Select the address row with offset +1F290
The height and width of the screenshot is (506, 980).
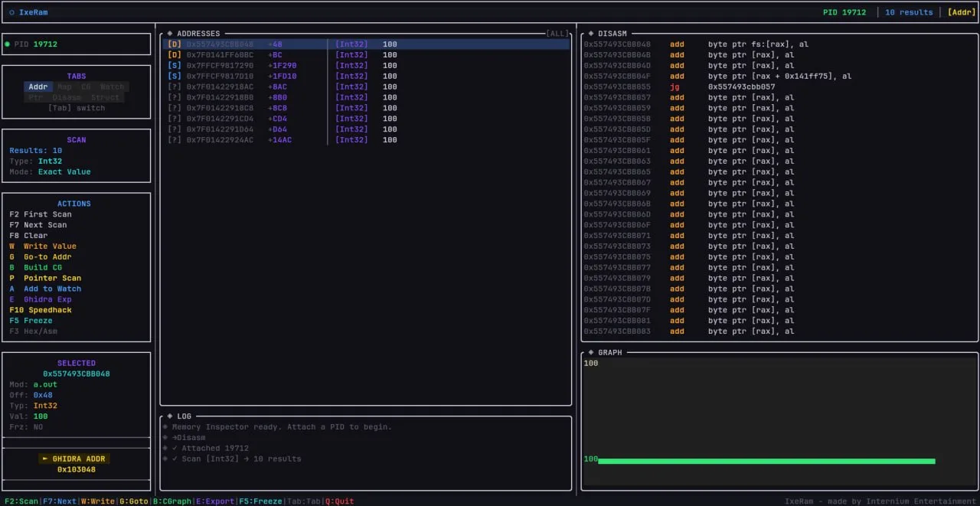click(366, 66)
